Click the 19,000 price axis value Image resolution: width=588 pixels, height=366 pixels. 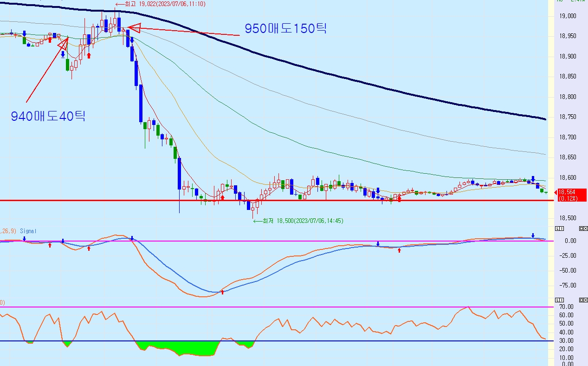[568, 16]
